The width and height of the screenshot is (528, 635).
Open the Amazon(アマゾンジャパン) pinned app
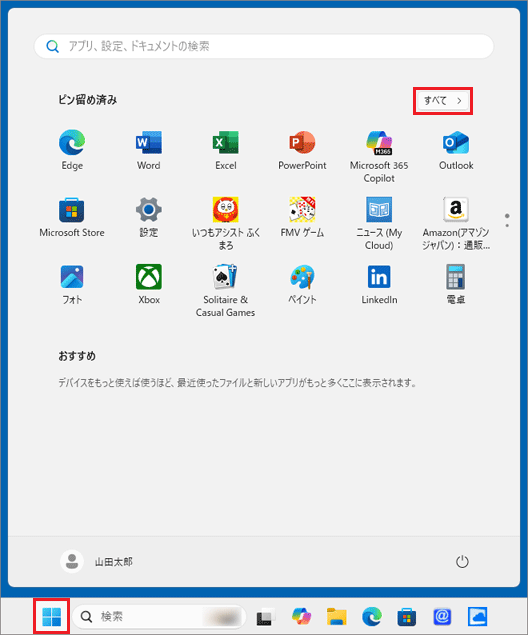pyautogui.click(x=456, y=224)
